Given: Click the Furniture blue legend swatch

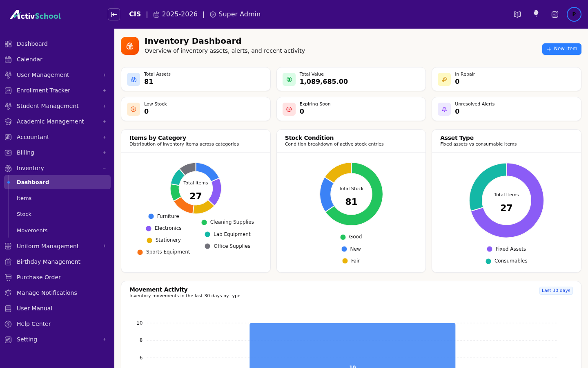Looking at the screenshot, I should pyautogui.click(x=151, y=216).
